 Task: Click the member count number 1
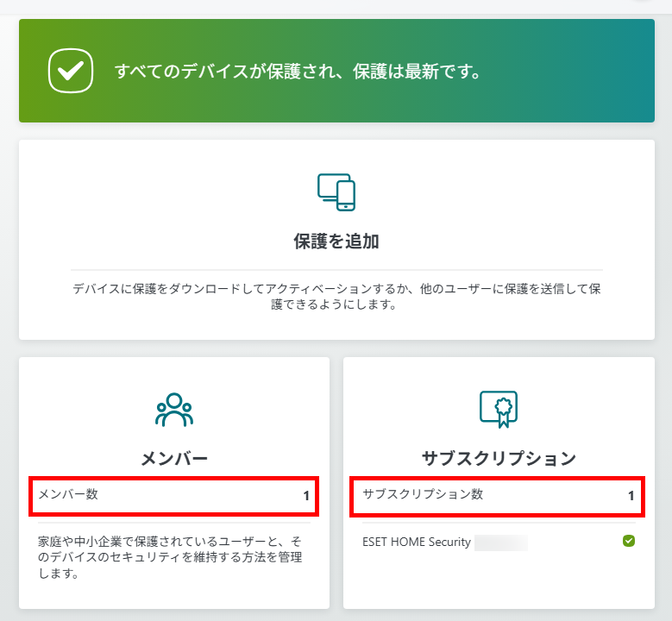click(305, 496)
